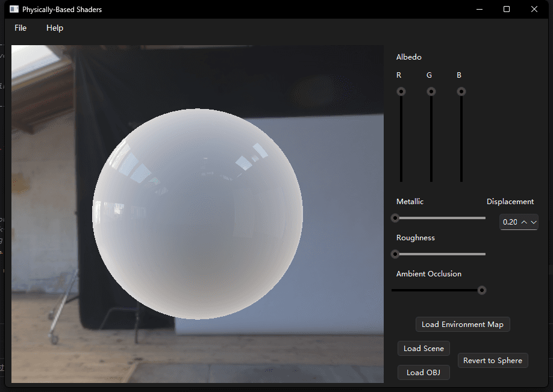Maximize the Physically-Based Shaders window

[x=507, y=9]
